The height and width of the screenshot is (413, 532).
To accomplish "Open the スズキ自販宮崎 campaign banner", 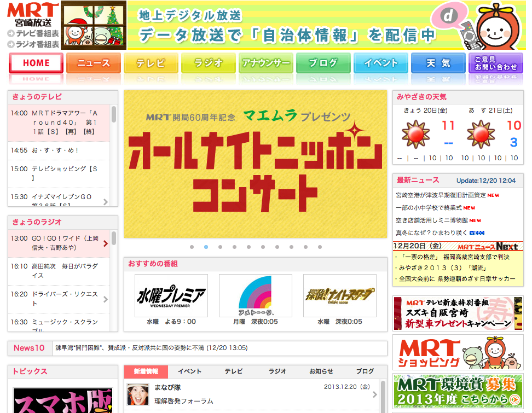I will (458, 313).
